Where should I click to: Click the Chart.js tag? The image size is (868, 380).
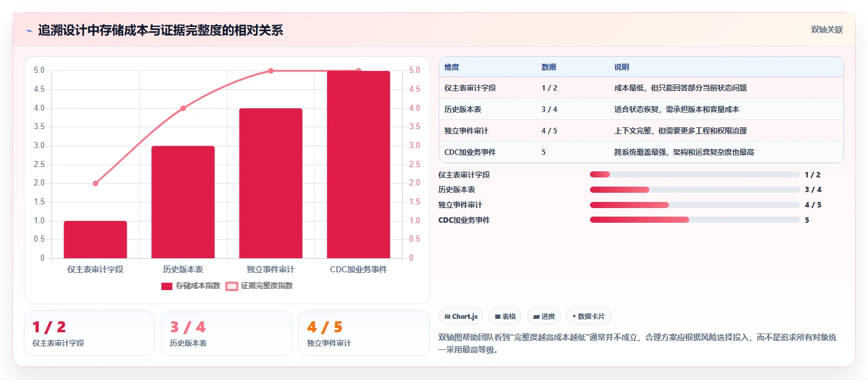click(x=461, y=316)
